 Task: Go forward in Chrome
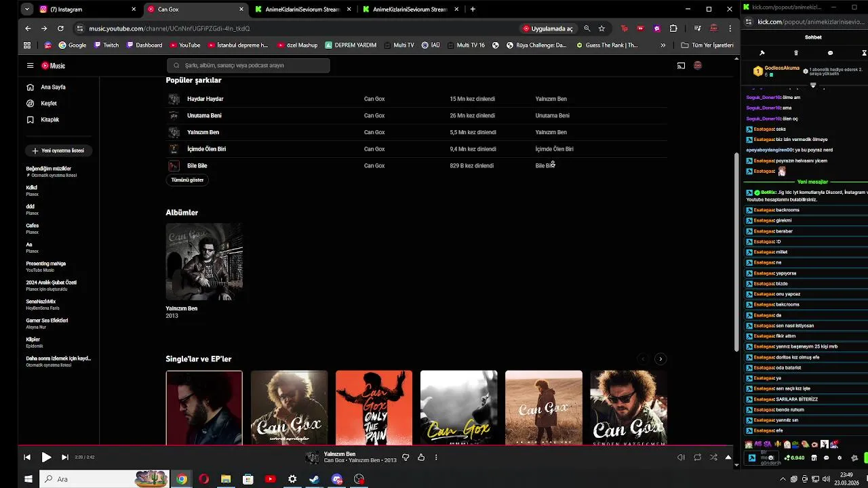tap(44, 28)
